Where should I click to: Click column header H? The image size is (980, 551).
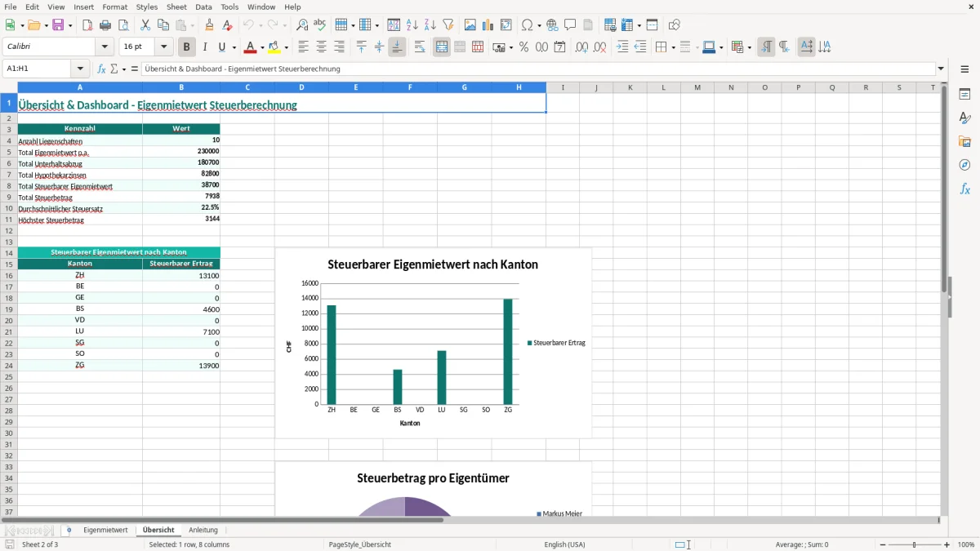click(519, 87)
